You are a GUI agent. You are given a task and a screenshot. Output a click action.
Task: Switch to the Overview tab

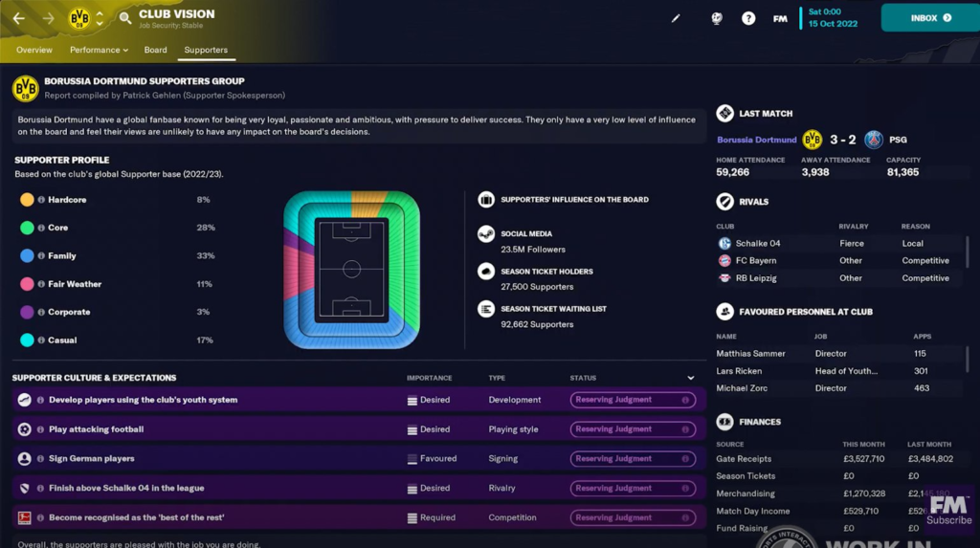pyautogui.click(x=34, y=50)
